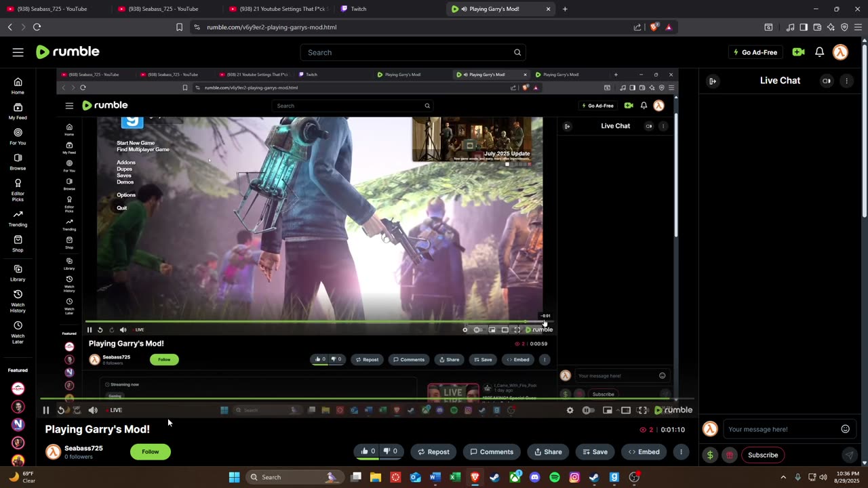This screenshot has height=488, width=868.
Task: Toggle the browser sidebar panel
Action: (x=804, y=27)
